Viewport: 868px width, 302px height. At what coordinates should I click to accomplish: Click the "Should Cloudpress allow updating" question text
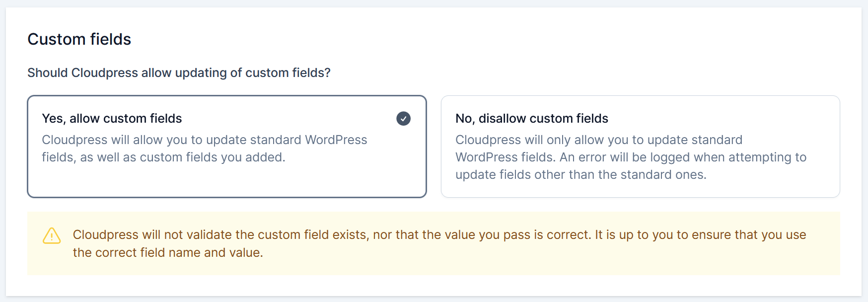[x=179, y=73]
